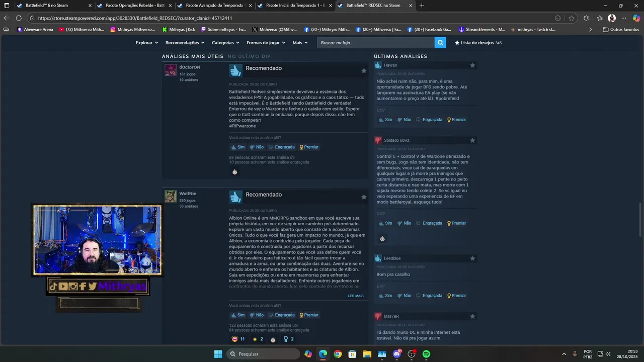
Task: Click the award badge under Soldado 60Hz review
Action: click(382, 238)
